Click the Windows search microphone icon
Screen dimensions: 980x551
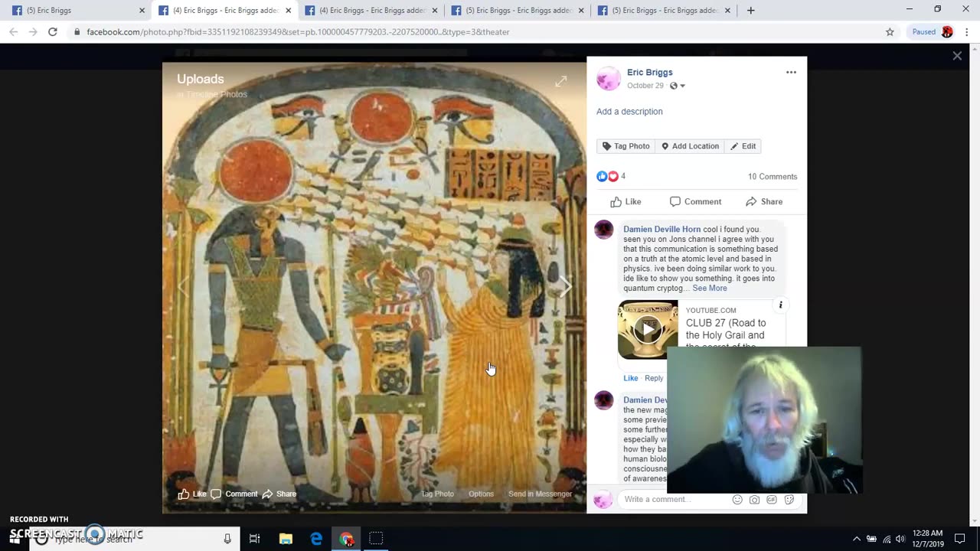point(227,539)
